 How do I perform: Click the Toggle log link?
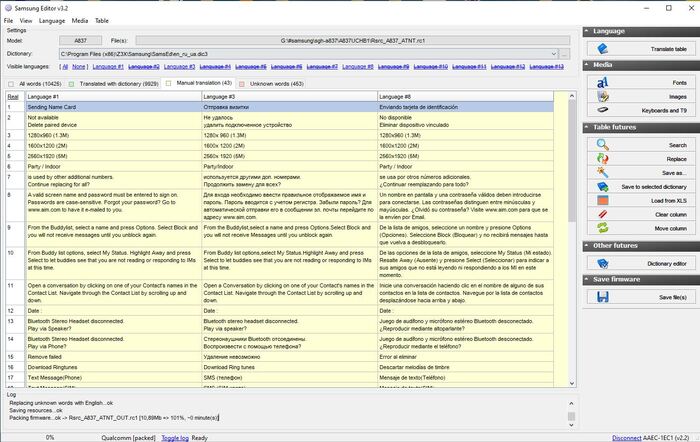coord(175,438)
